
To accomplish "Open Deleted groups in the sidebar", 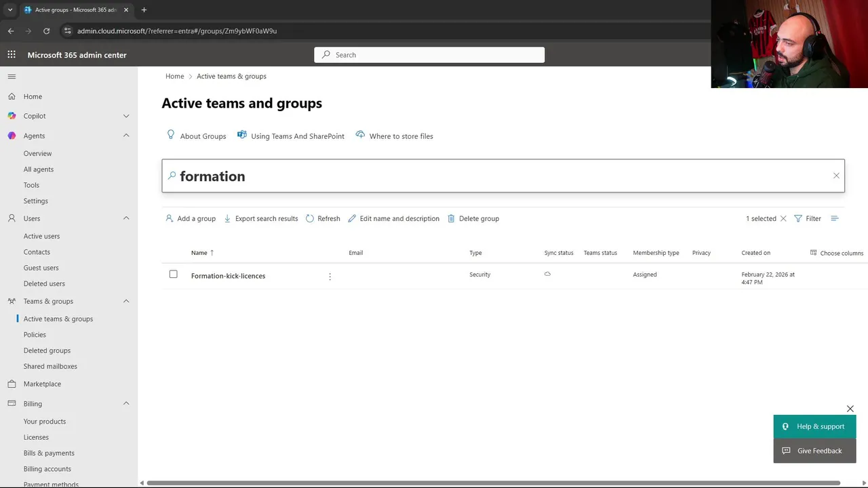I will click(x=47, y=350).
